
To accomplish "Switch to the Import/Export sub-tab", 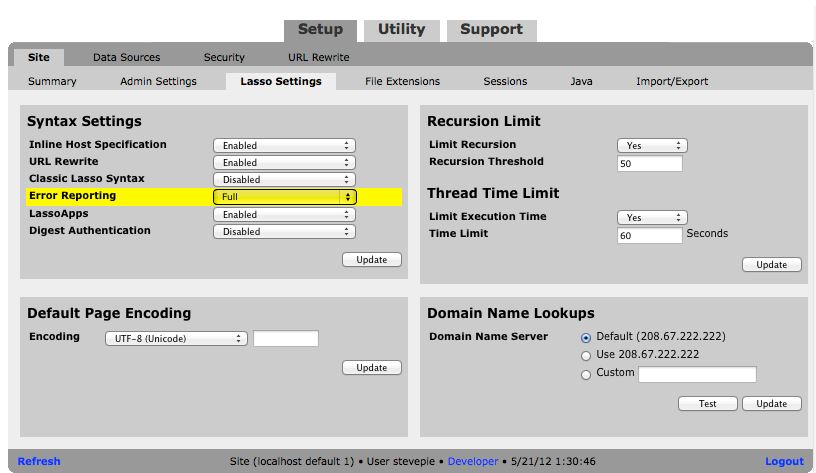I will point(672,81).
